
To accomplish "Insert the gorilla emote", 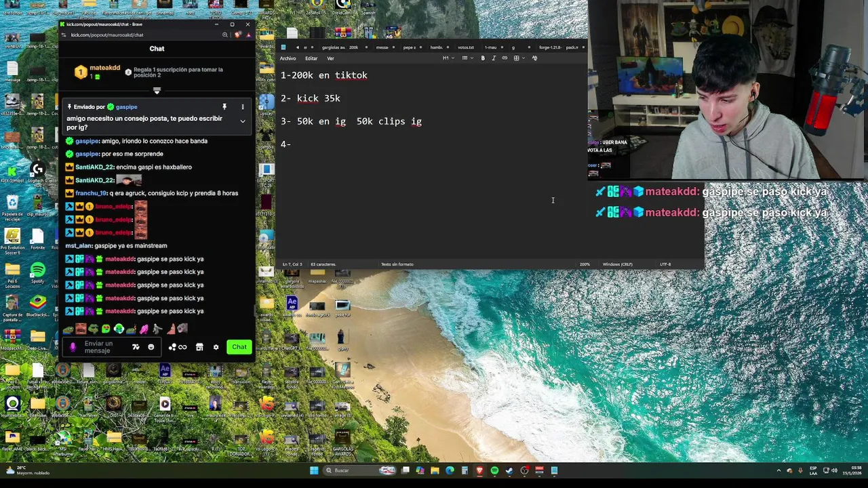I will click(182, 329).
